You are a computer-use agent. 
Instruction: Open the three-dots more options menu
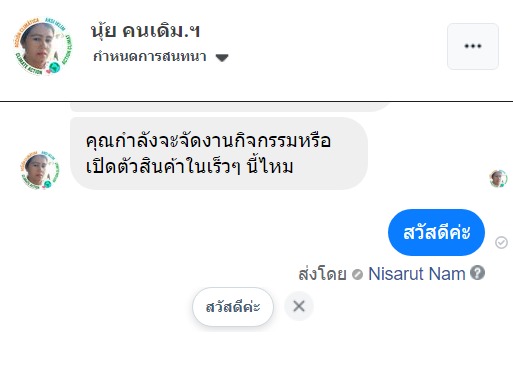coord(473,46)
